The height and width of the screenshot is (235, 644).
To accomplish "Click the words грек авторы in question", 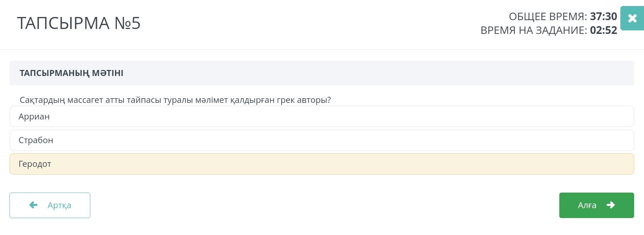I will click(304, 100).
